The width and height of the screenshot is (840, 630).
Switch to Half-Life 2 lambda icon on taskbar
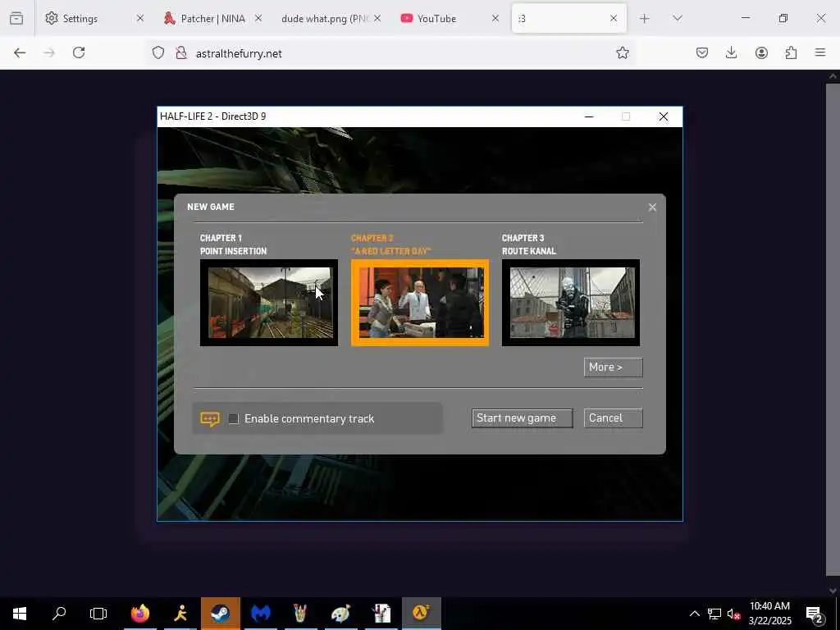421,613
